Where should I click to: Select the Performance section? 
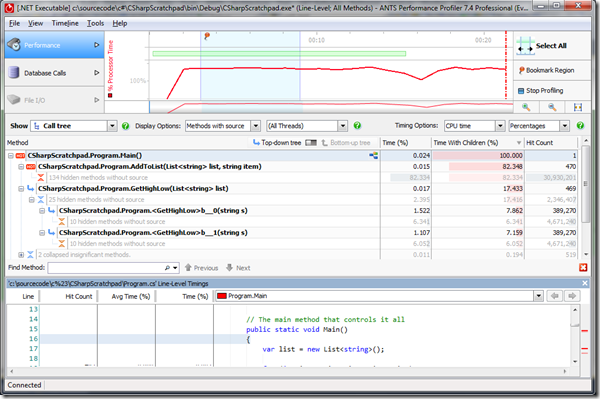54,45
